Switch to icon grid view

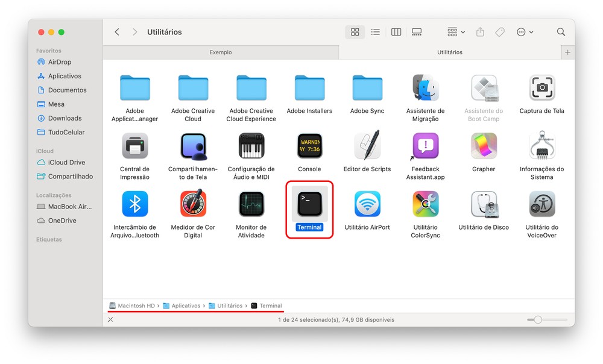[355, 32]
